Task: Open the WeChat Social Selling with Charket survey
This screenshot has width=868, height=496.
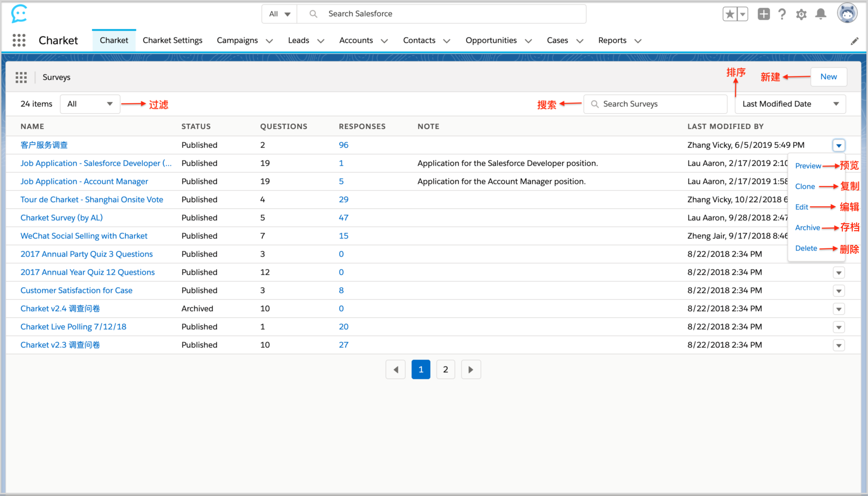Action: [x=84, y=236]
